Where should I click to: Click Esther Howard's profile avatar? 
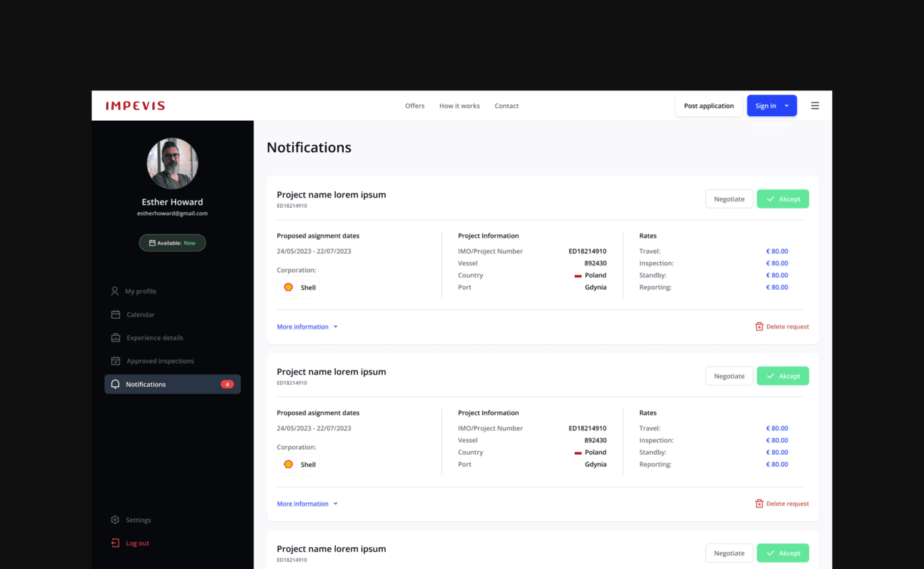coord(172,164)
